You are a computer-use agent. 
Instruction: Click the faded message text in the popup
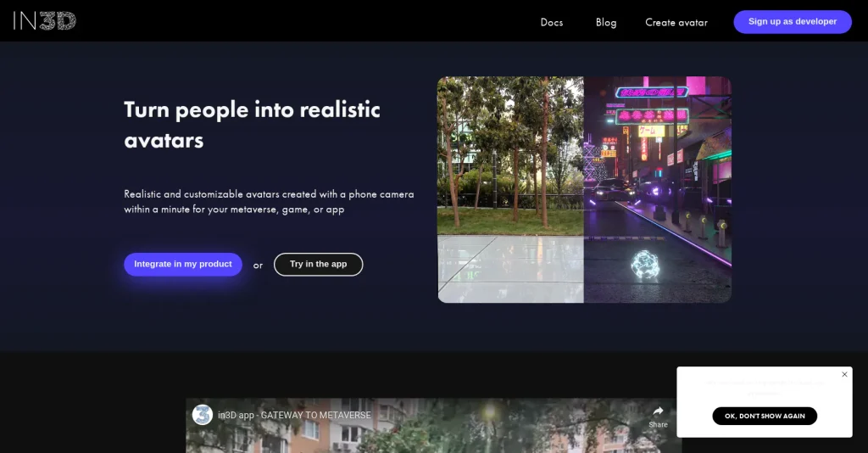(x=764, y=388)
